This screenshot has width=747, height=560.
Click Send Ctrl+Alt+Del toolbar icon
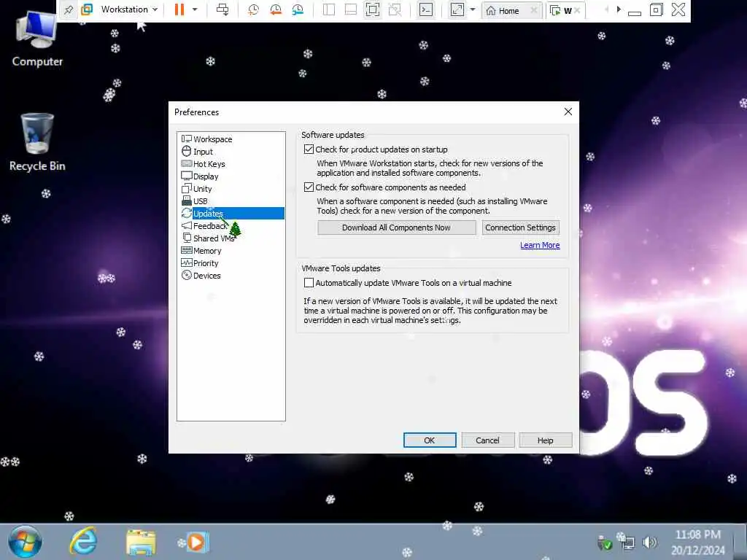click(x=222, y=9)
